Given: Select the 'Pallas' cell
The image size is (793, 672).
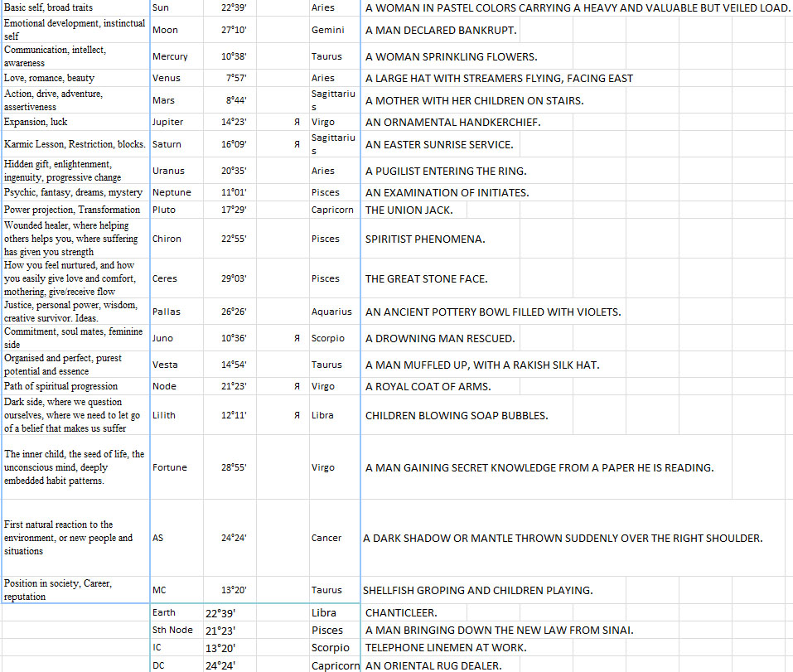Looking at the screenshot, I should pyautogui.click(x=176, y=312).
